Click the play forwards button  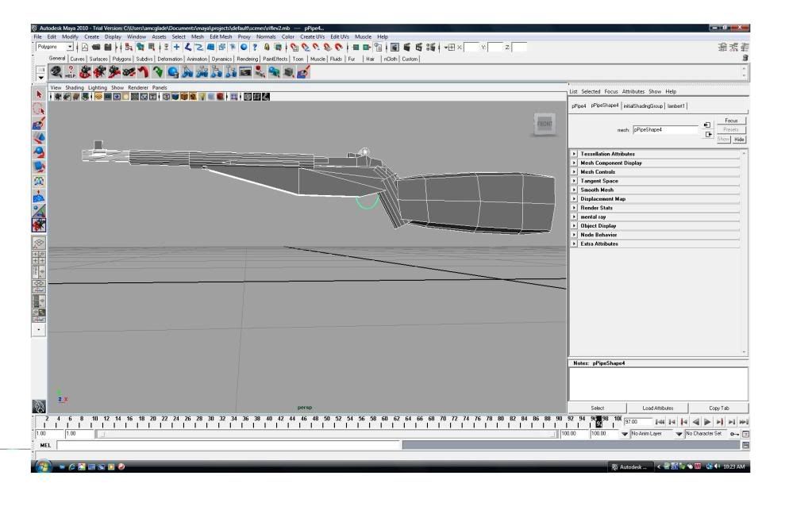click(x=707, y=422)
